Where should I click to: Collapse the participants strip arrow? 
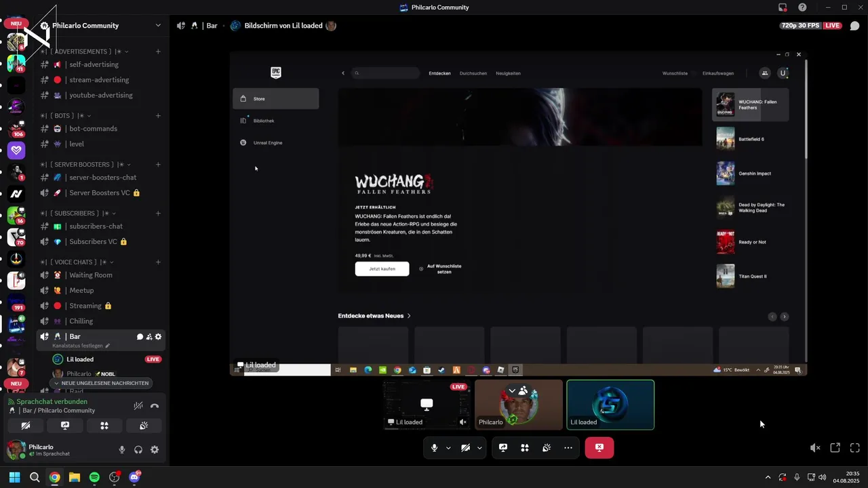point(512,391)
